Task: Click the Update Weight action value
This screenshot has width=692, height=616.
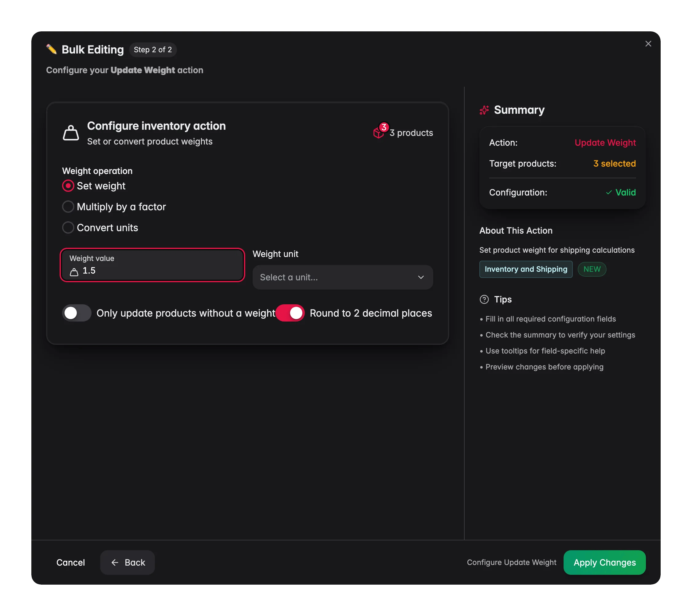Action: click(x=605, y=143)
